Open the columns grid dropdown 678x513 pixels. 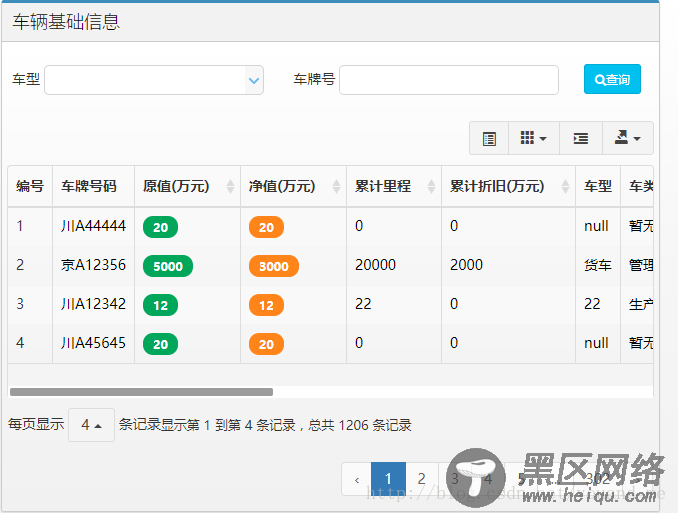coord(534,138)
